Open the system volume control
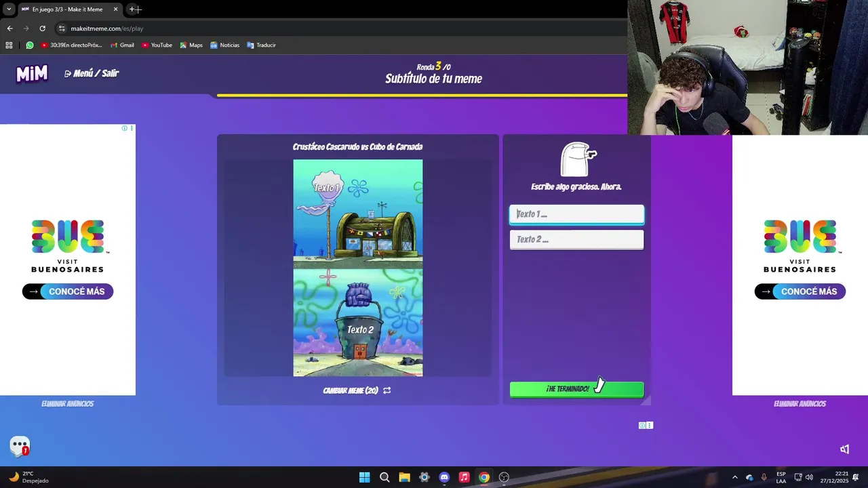Image resolution: width=868 pixels, height=488 pixels. [809, 477]
